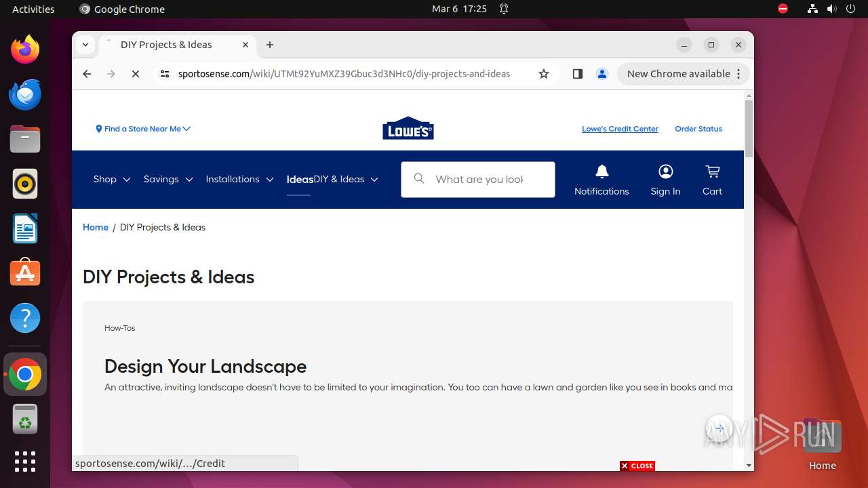868x488 pixels.
Task: Expand the Installations menu
Action: [239, 179]
